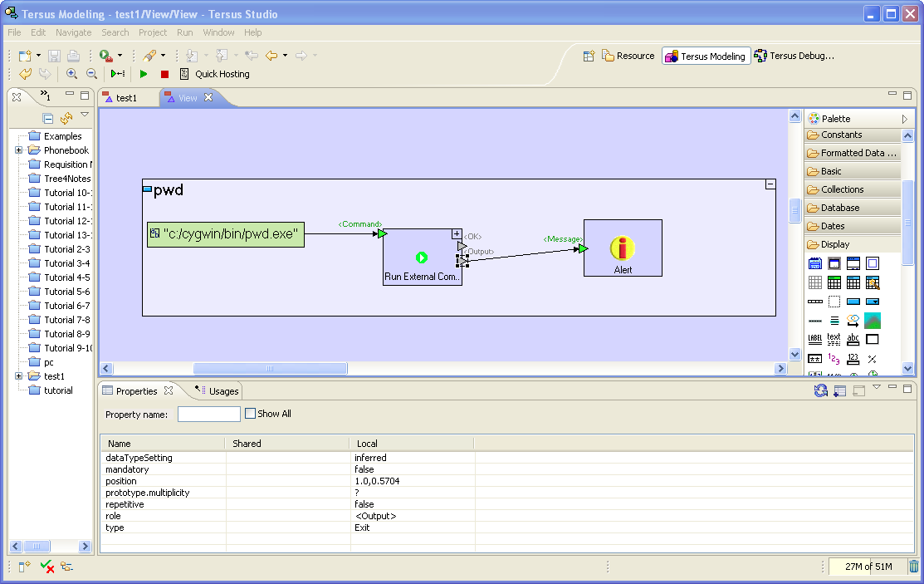Switch to the Tersus Debug perspective

point(794,56)
